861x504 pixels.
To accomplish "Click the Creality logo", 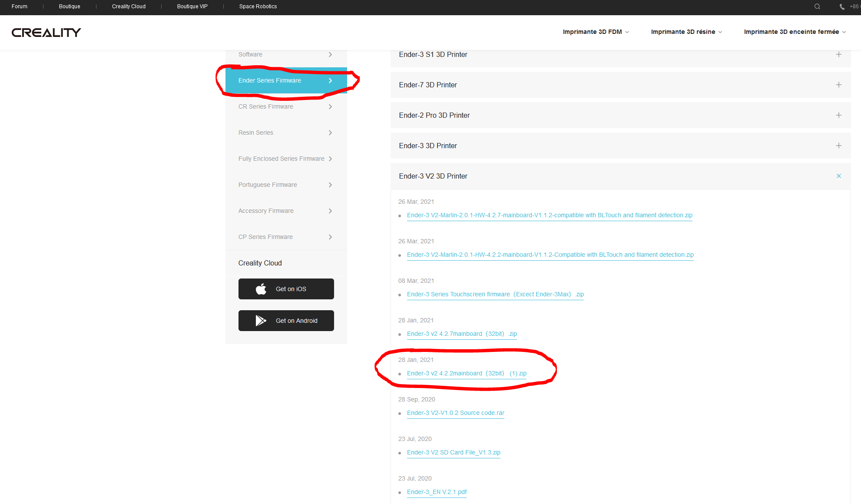I will click(x=46, y=33).
